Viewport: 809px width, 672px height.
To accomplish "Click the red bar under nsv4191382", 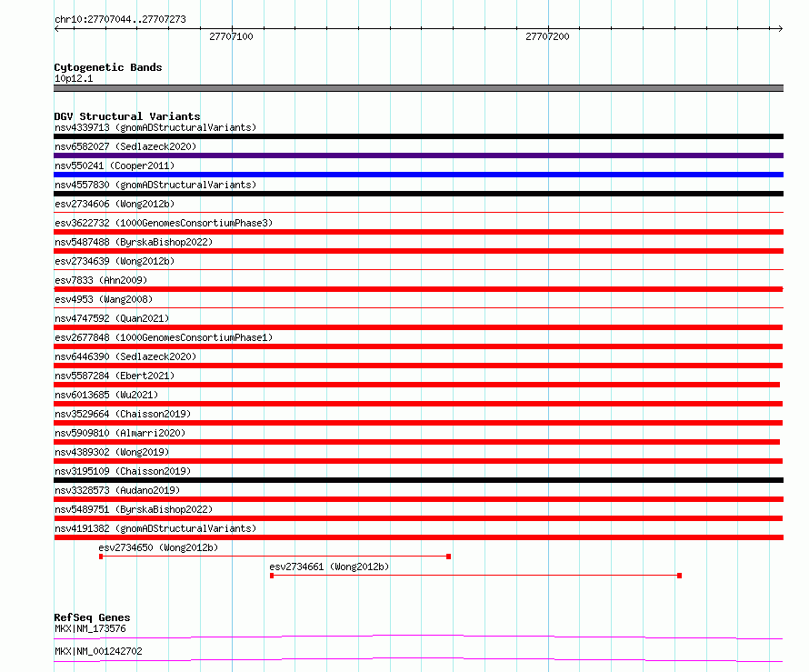I will pos(418,537).
